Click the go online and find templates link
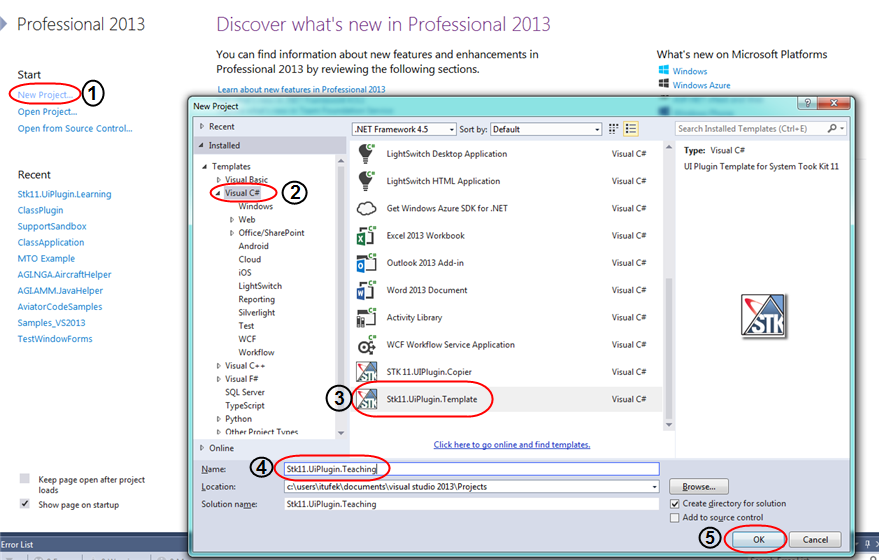879x560 pixels. 511,445
